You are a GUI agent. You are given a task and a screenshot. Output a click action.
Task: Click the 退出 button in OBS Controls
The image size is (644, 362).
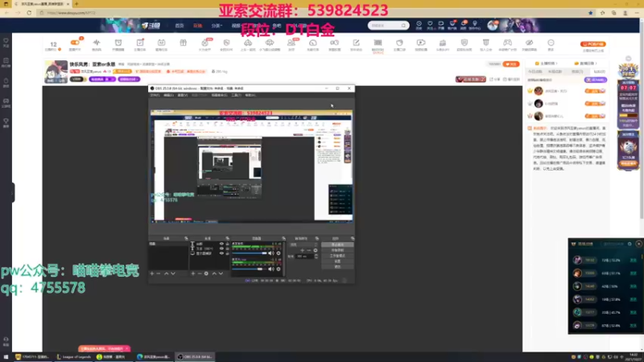[337, 267]
